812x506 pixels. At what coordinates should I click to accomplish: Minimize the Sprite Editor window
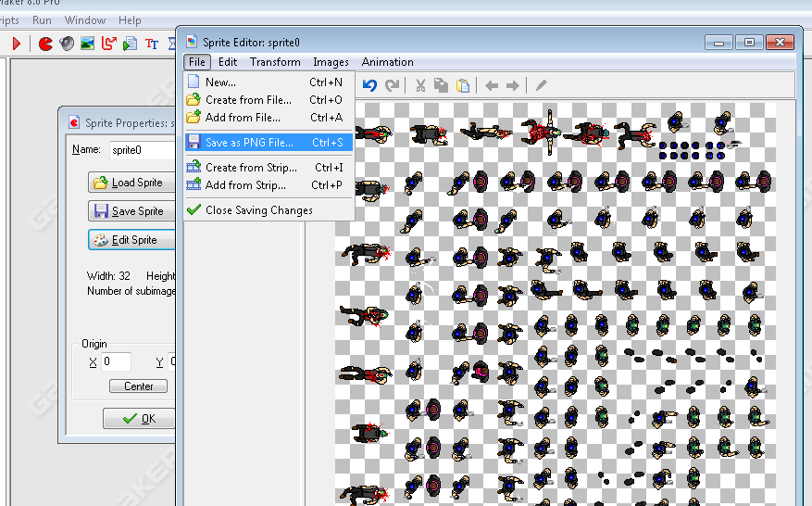coord(718,42)
